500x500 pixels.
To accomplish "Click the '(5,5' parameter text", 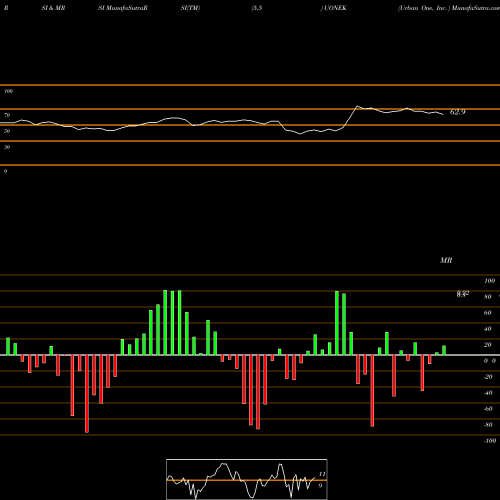I will pos(257,8).
